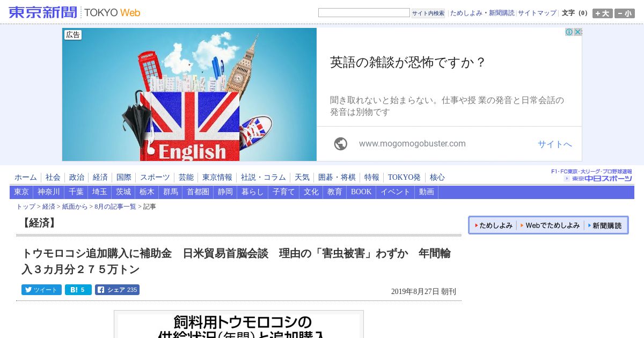
Task: Open the 社会 section
Action: [53, 178]
